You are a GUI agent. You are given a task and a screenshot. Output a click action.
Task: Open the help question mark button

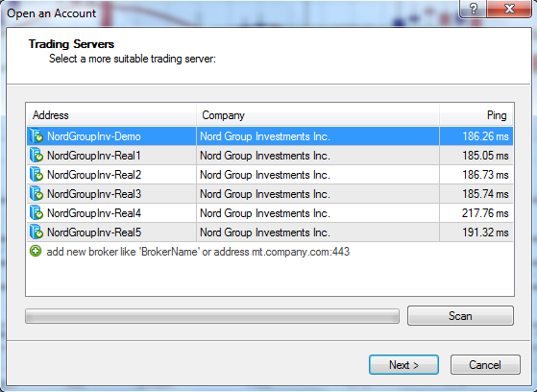click(474, 9)
